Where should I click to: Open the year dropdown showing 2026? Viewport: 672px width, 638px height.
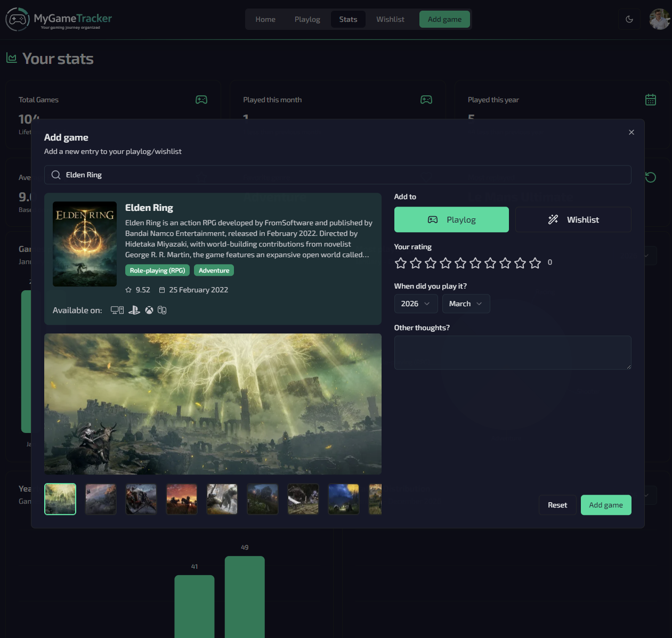pos(416,304)
